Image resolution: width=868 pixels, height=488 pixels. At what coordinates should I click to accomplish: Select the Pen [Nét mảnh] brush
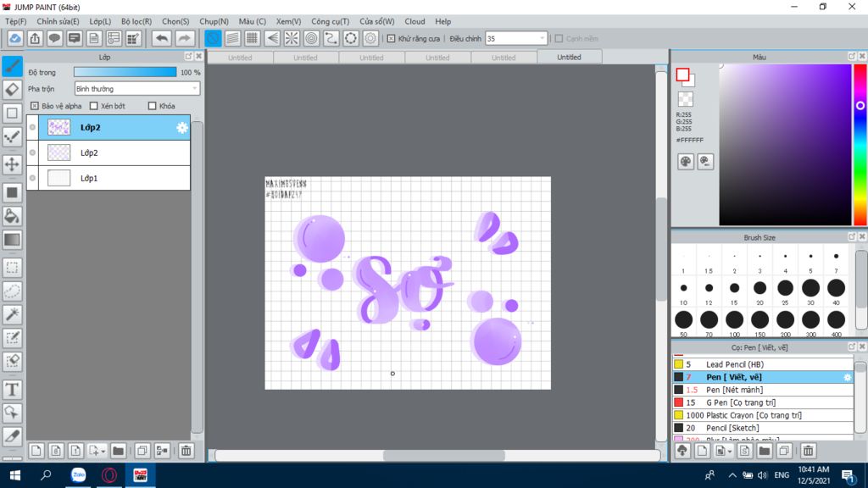click(763, 390)
